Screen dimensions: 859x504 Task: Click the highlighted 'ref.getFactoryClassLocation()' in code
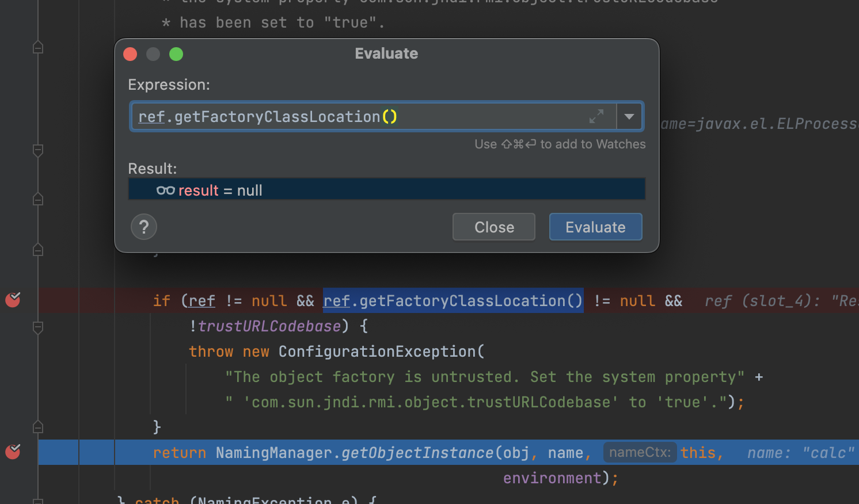click(453, 300)
